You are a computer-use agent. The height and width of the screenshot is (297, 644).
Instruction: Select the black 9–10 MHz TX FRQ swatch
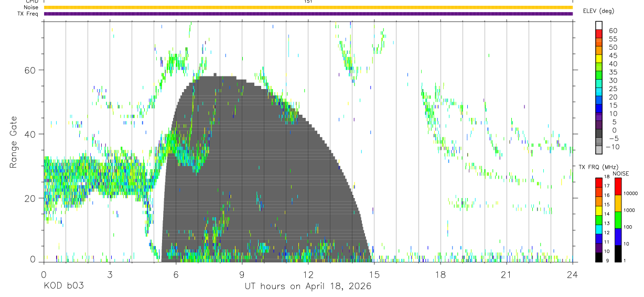click(599, 256)
